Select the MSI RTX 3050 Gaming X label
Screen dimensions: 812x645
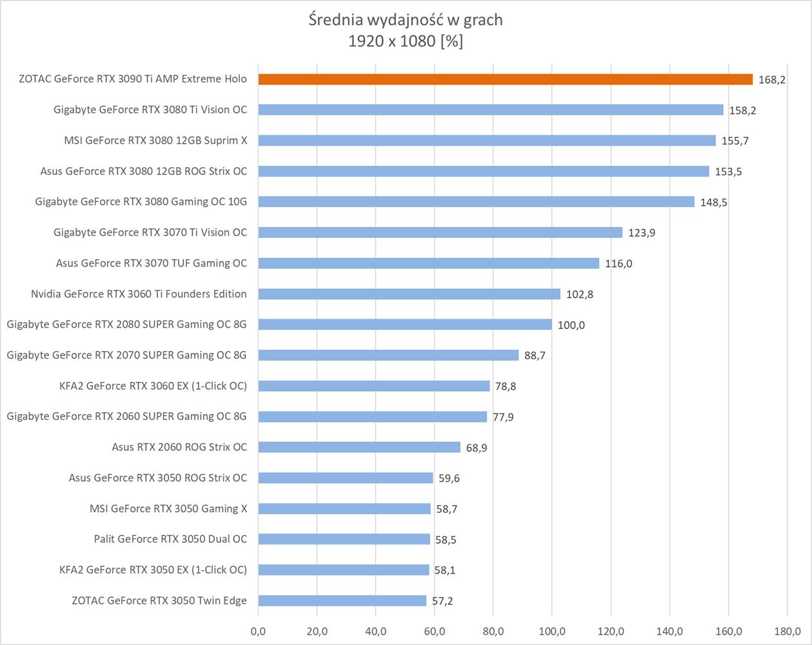[x=168, y=508]
